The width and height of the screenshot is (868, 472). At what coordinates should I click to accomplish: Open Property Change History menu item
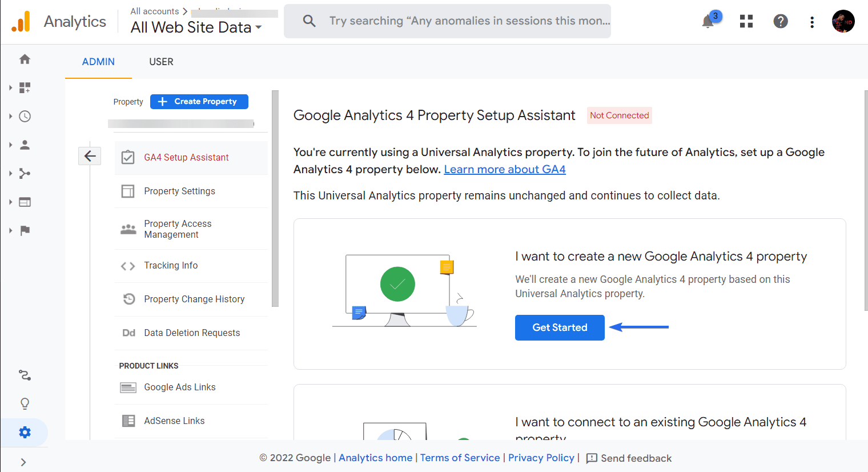coord(191,299)
